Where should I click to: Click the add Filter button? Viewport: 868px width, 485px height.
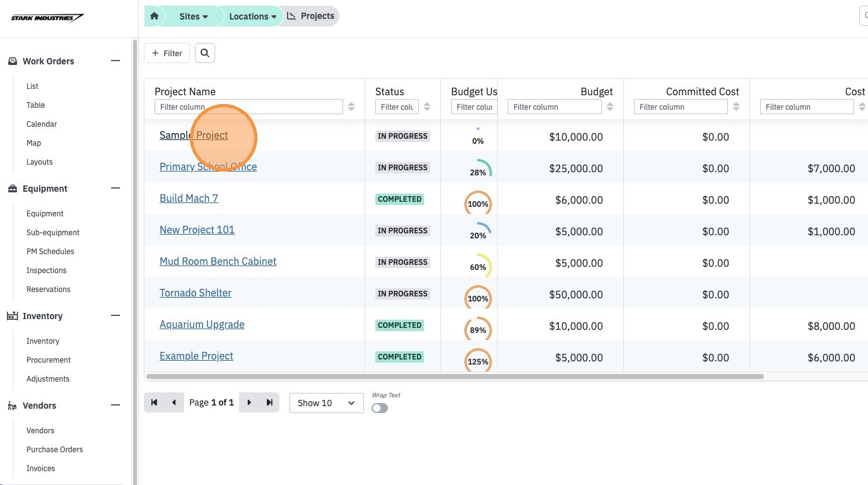167,54
